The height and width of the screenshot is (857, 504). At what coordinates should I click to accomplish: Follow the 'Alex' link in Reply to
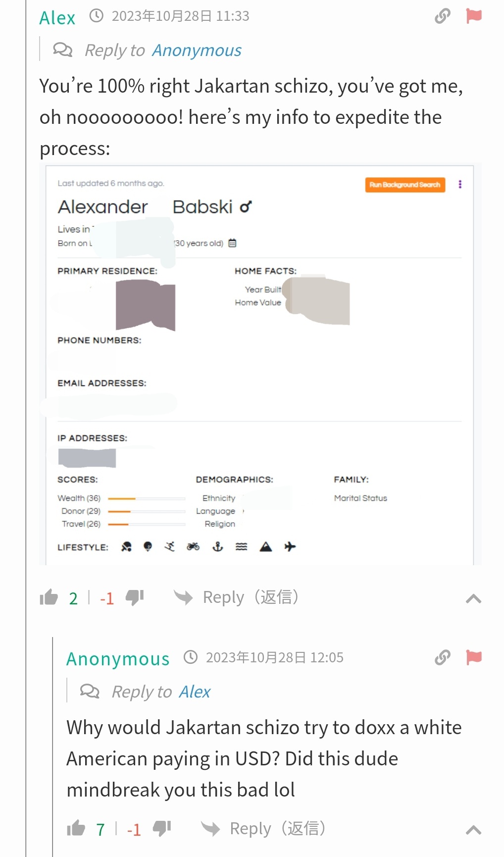pyautogui.click(x=195, y=692)
